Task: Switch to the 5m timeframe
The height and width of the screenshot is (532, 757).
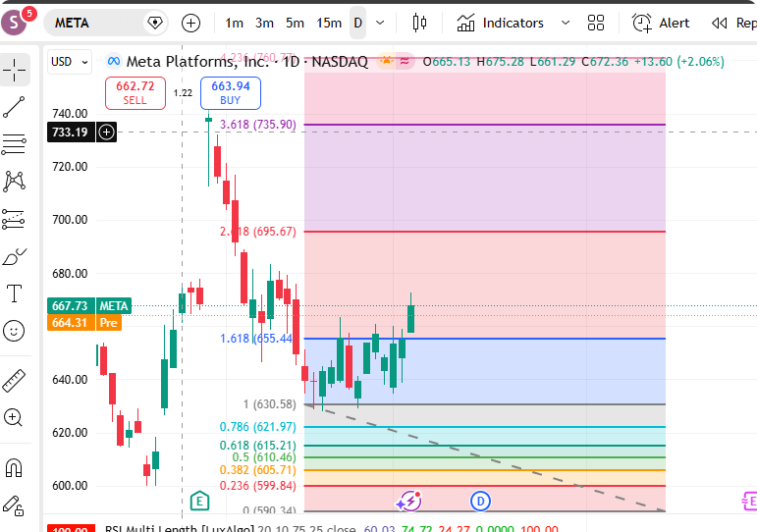Action: point(295,23)
